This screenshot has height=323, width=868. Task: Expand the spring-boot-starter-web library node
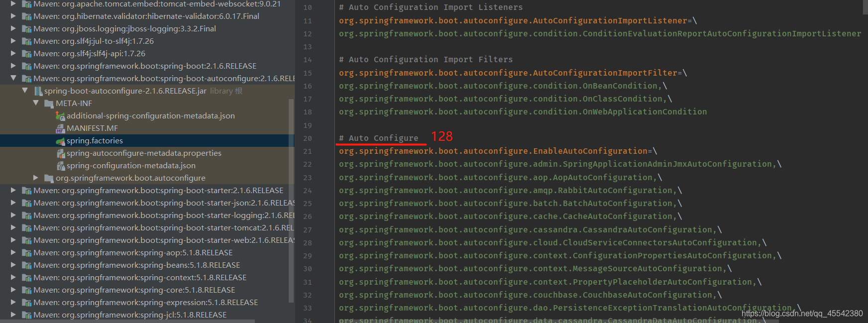13,240
